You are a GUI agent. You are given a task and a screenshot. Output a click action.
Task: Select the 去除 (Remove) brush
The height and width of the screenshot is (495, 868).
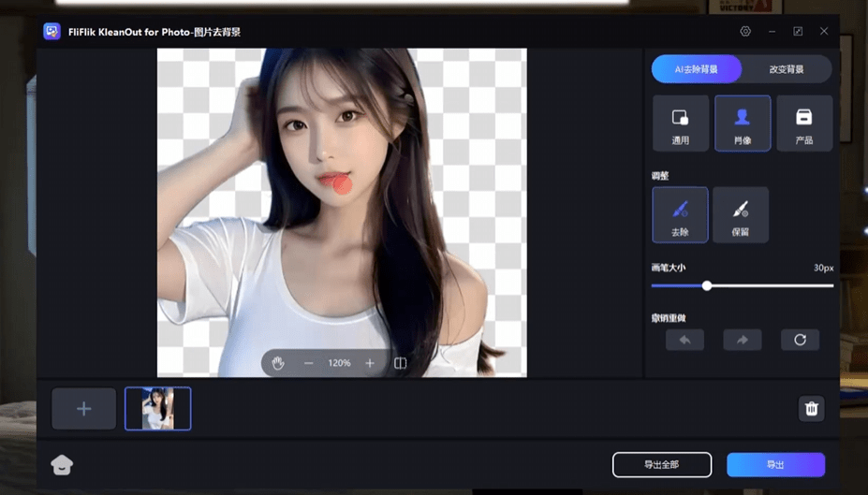[x=680, y=214]
